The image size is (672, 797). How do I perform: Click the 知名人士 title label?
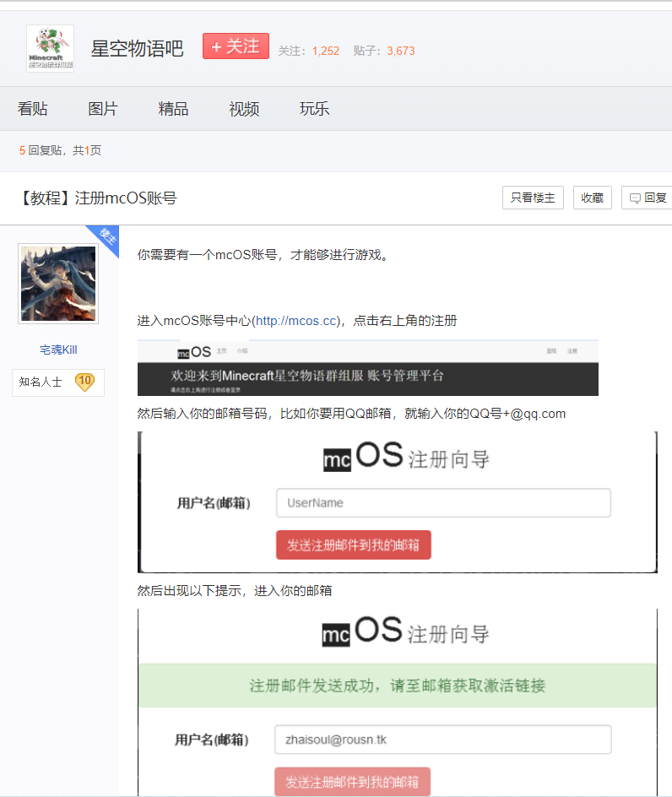coord(41,382)
